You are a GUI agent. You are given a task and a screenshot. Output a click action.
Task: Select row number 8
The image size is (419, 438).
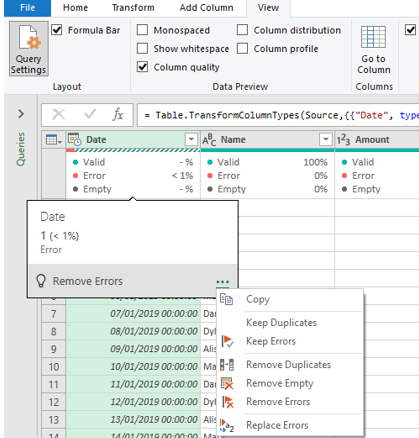click(x=54, y=332)
